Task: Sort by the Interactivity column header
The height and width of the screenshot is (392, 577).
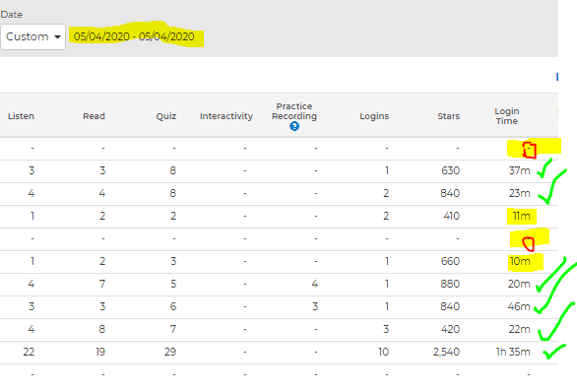Action: (x=226, y=116)
